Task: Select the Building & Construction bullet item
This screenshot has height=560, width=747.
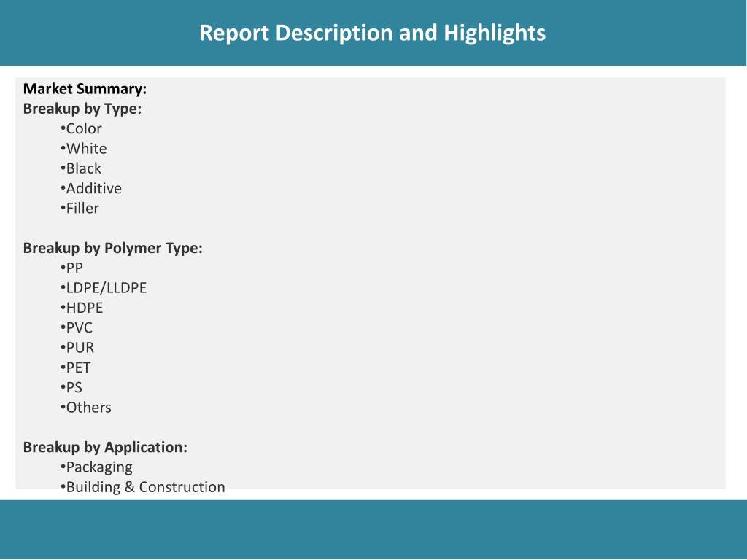Action: pos(142,487)
